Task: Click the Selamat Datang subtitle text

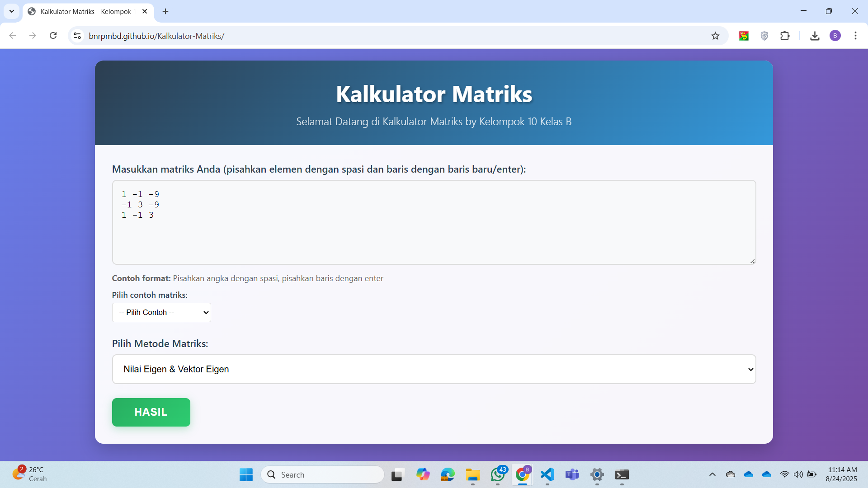Action: [434, 122]
